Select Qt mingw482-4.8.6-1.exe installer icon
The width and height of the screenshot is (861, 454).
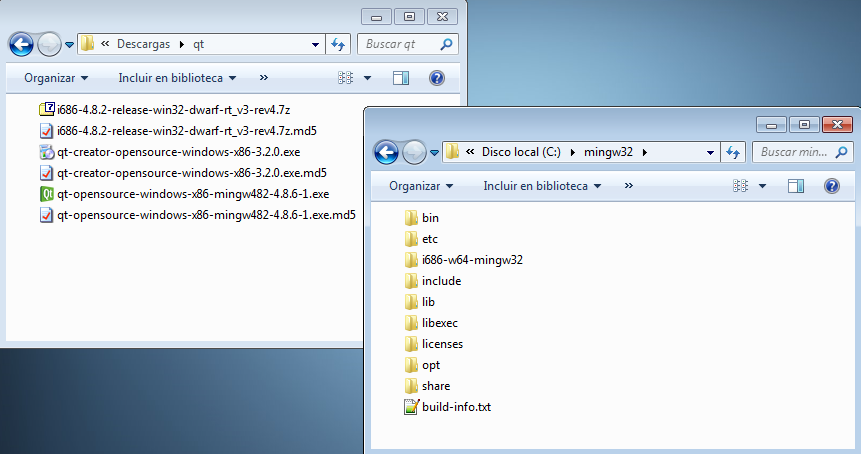[x=47, y=194]
